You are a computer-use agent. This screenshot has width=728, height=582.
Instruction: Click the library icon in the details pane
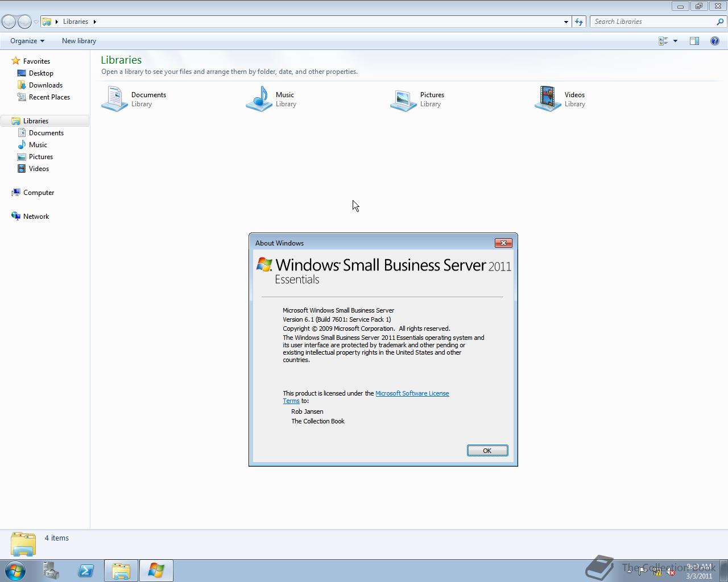(x=23, y=544)
